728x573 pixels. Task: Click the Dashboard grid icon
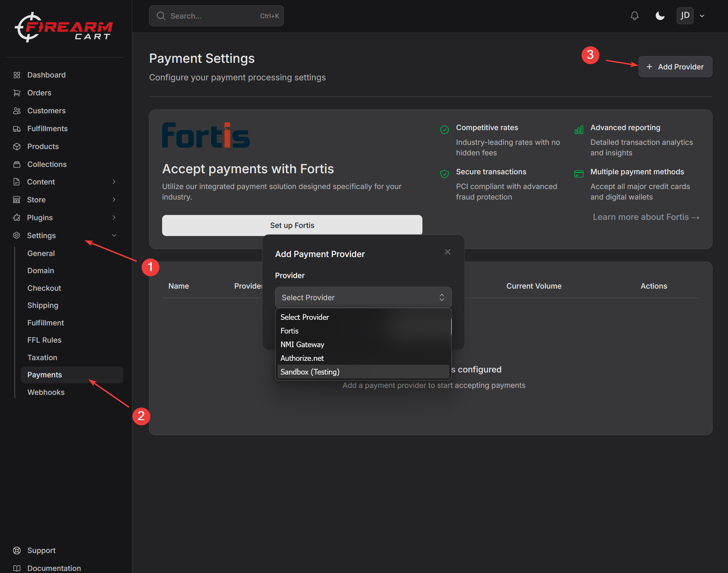(16, 75)
